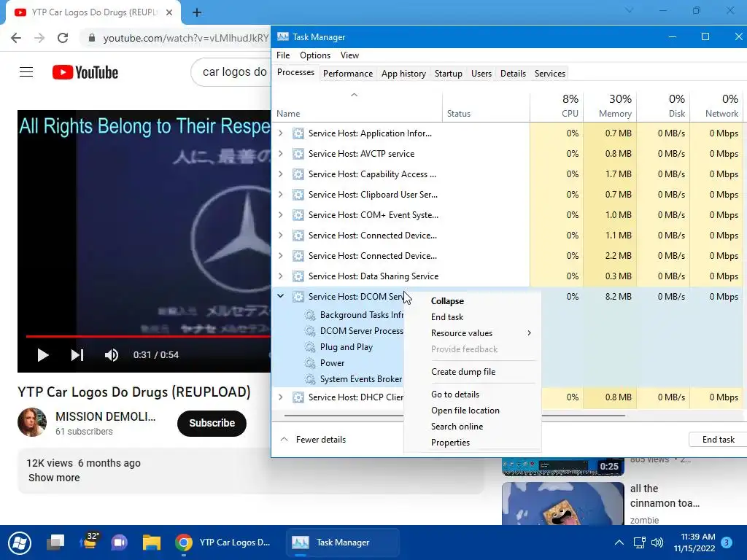This screenshot has height=560, width=747.
Task: Switch to the Services tab
Action: (550, 74)
